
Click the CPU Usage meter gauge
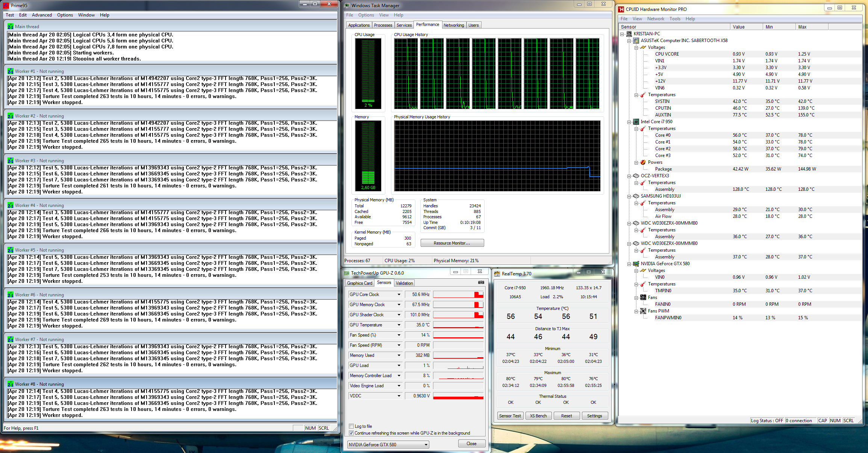(x=368, y=73)
